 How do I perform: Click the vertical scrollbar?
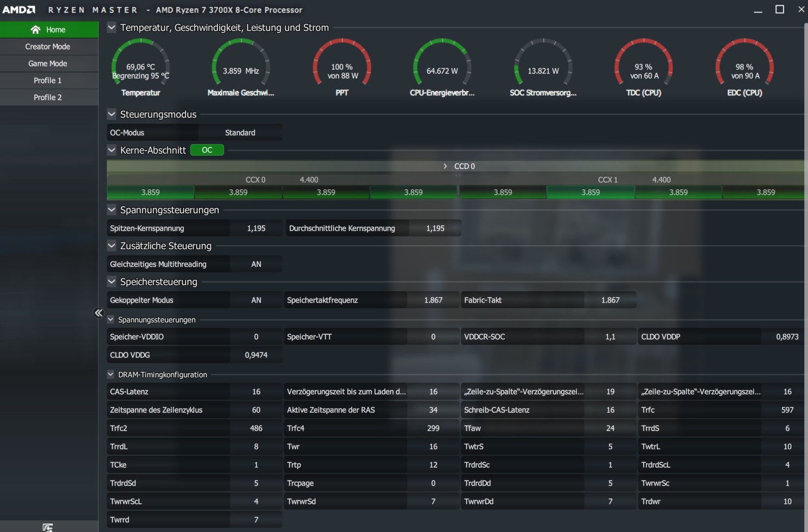[x=806, y=277]
